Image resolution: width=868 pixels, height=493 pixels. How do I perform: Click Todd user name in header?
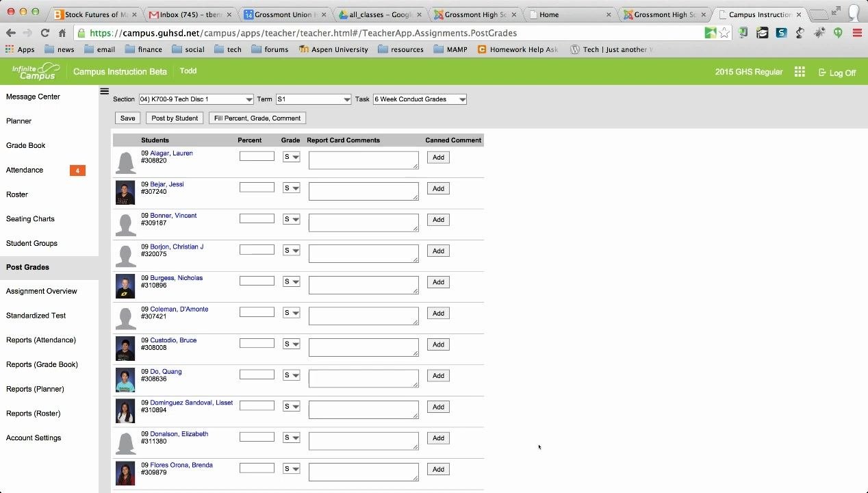tap(188, 71)
